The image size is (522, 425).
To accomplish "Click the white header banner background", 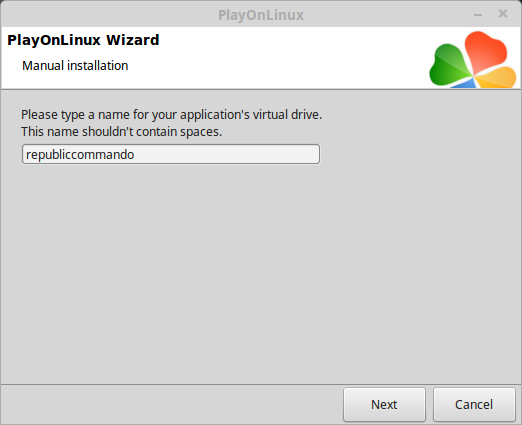I will (267, 58).
